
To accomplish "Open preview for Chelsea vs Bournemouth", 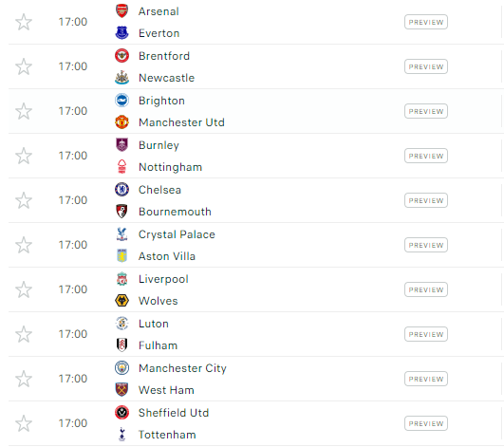I will click(426, 200).
